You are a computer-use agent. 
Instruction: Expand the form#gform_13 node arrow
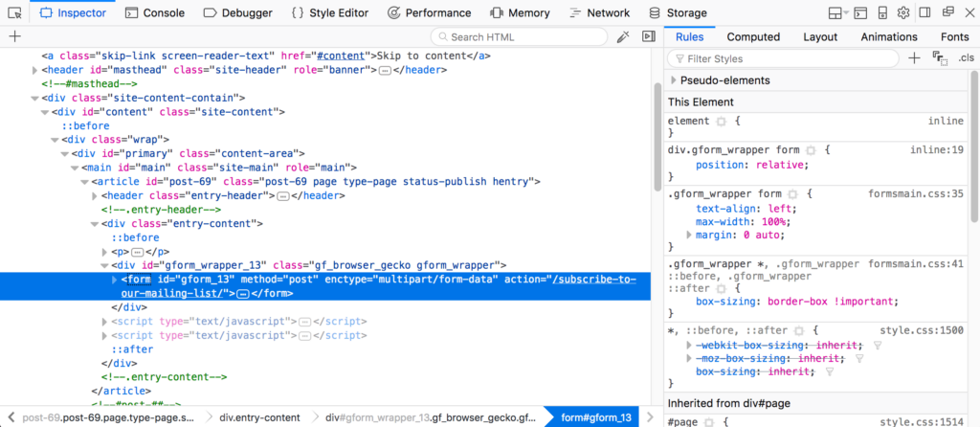(115, 280)
